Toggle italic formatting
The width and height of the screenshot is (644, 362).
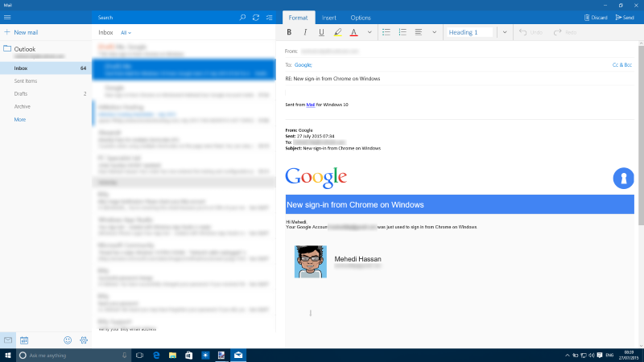(305, 32)
